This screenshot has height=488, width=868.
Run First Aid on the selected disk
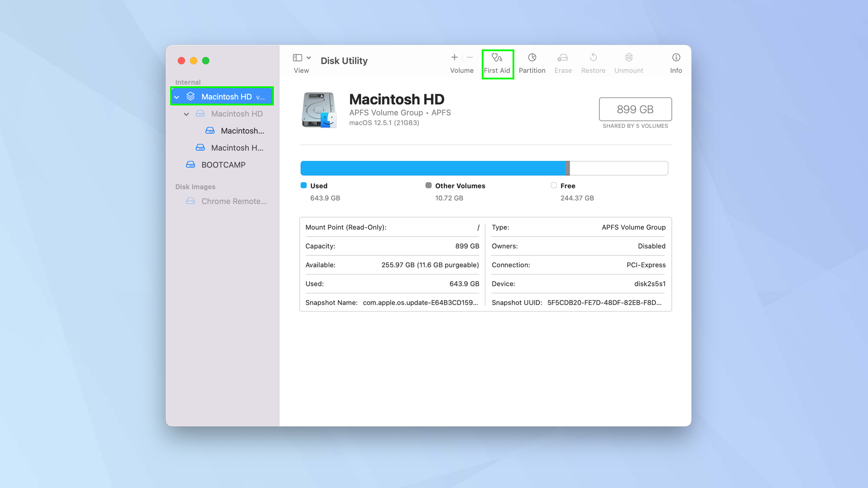click(x=497, y=63)
